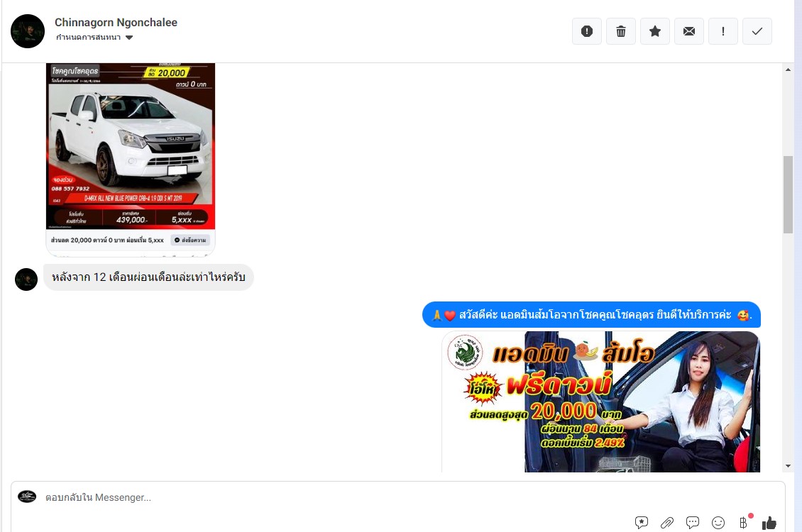802x532 pixels.
Task: Click Chinnagorn's profile picture in header
Action: (28, 31)
